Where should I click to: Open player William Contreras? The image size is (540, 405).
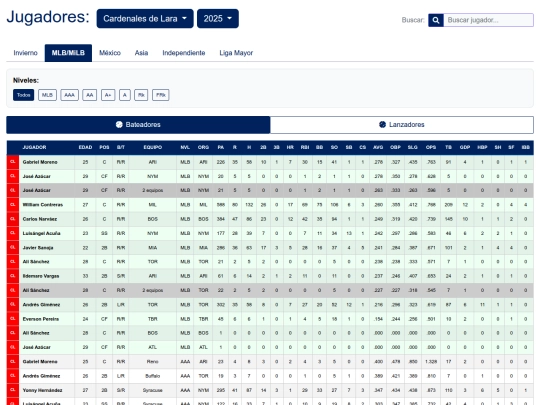point(43,205)
